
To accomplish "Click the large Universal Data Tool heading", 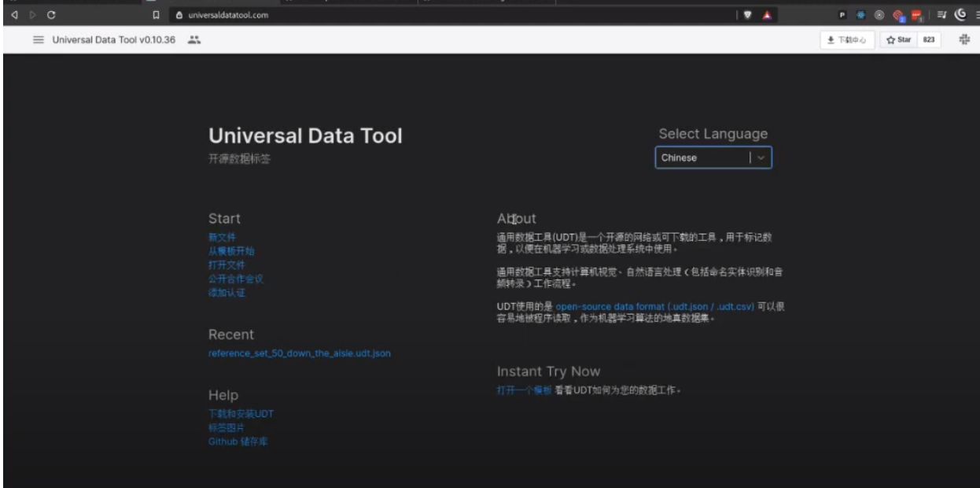I will point(305,136).
